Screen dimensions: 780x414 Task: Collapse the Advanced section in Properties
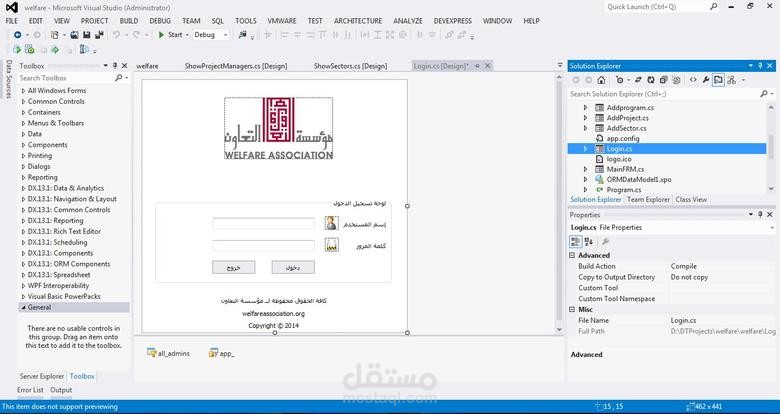(x=572, y=255)
